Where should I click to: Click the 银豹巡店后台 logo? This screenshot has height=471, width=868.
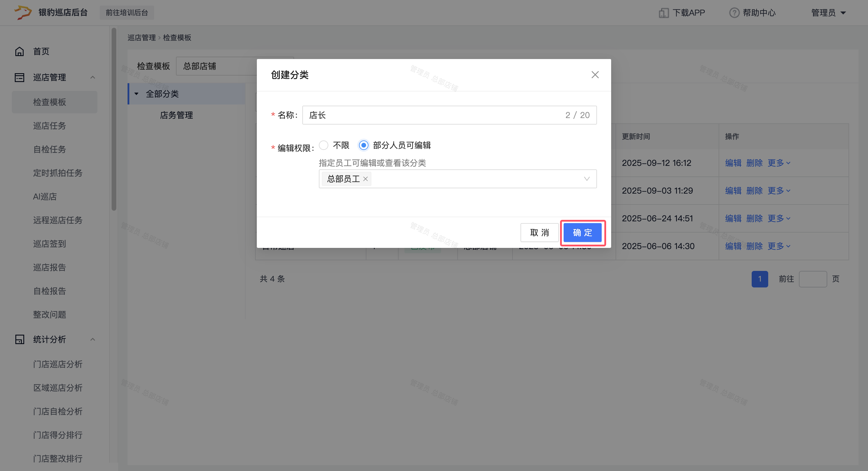tap(23, 12)
